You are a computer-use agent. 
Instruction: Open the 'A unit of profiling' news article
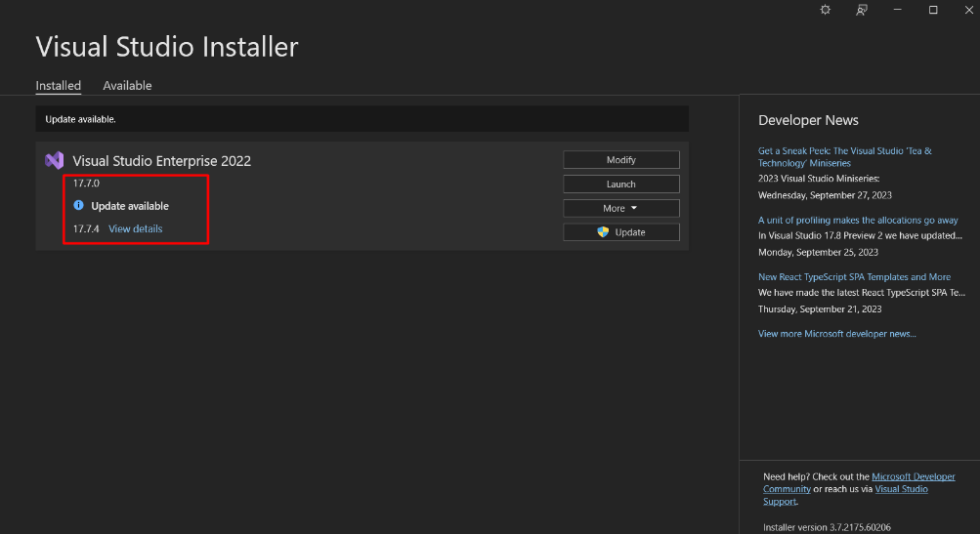tap(858, 220)
